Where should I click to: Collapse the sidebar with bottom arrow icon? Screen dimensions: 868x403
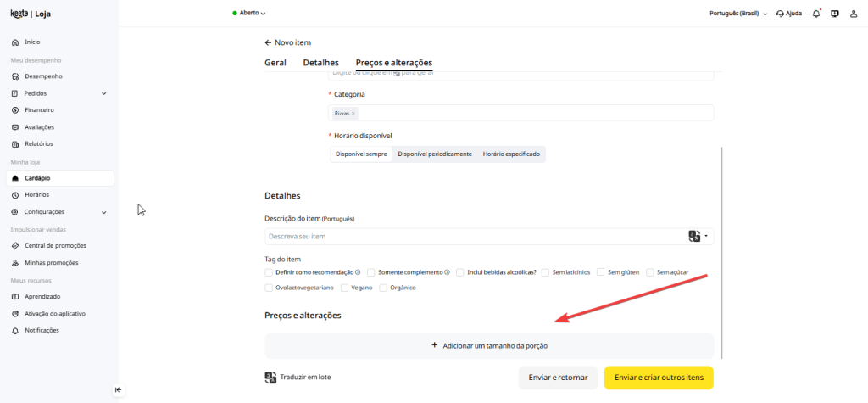tap(118, 389)
